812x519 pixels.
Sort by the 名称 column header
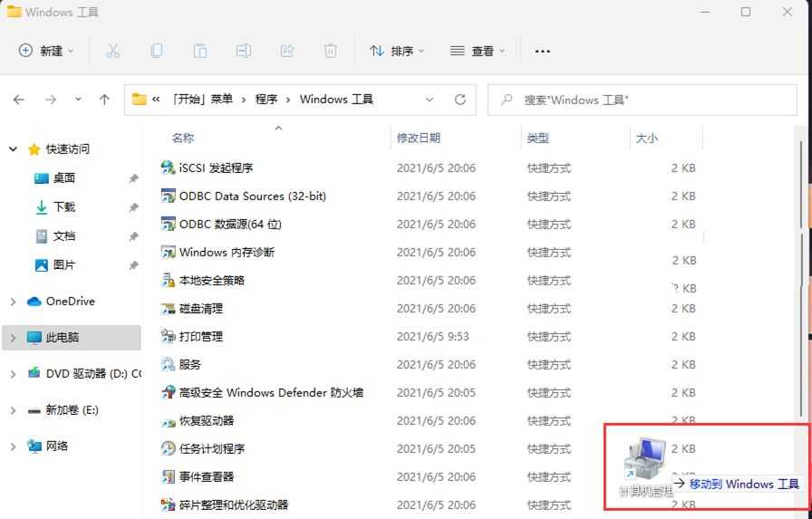183,139
